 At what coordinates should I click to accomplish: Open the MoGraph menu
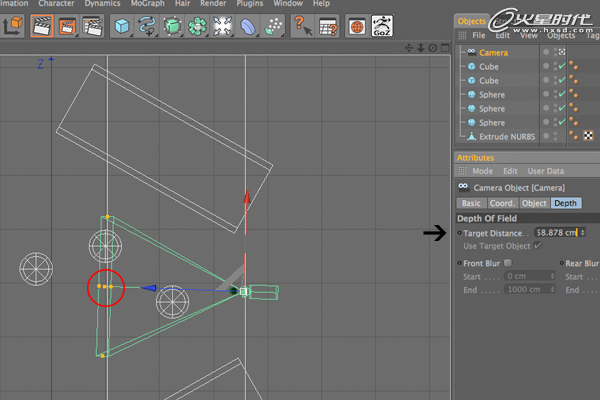click(x=147, y=4)
